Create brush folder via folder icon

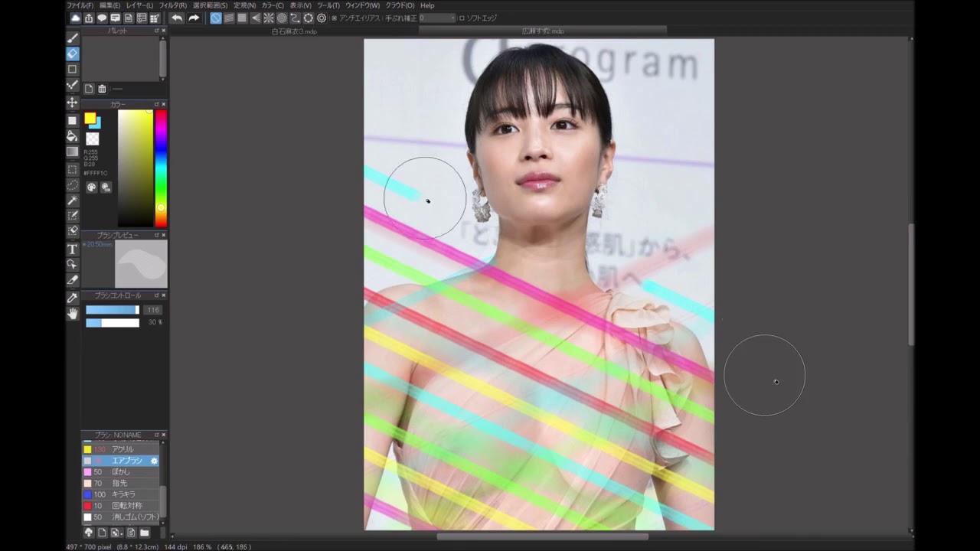pyautogui.click(x=144, y=533)
